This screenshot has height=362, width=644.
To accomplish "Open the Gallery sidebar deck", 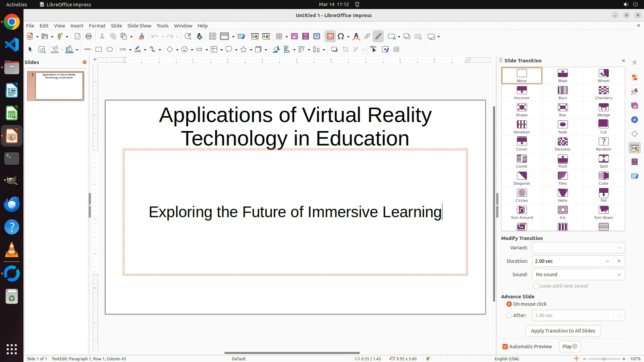I will (x=634, y=106).
